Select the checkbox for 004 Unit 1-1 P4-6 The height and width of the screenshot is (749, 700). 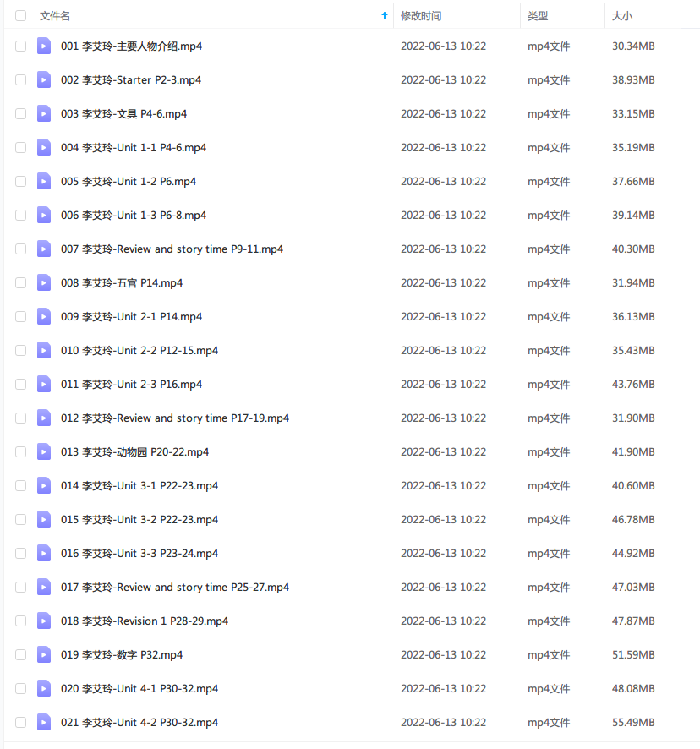(x=20, y=147)
